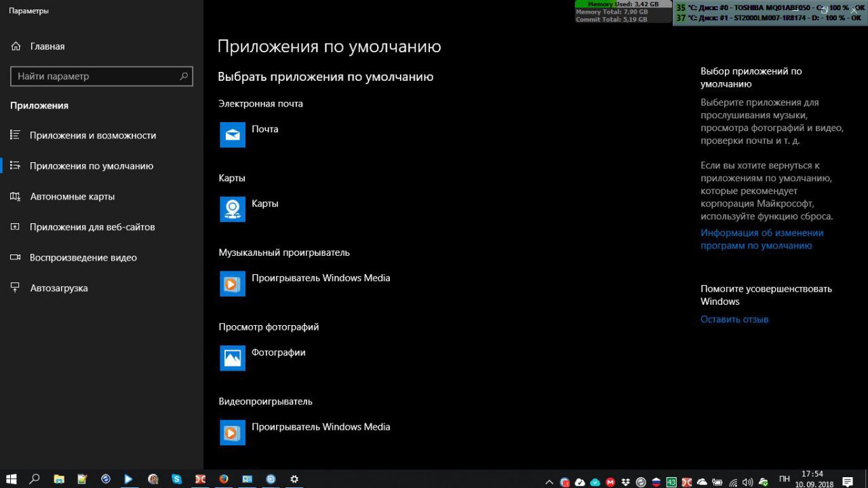Open the Windows Start menu
The image size is (868, 488).
tap(12, 478)
